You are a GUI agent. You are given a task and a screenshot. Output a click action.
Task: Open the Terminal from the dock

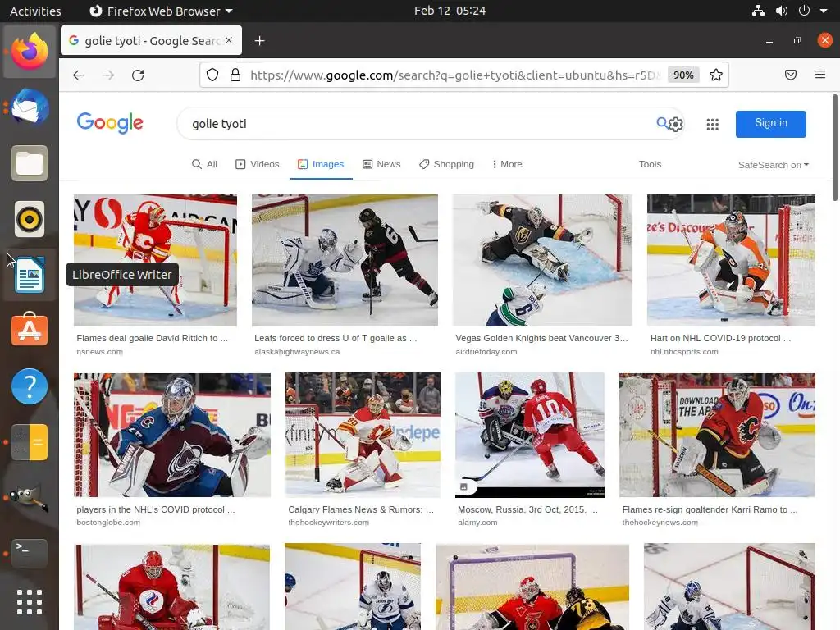[30, 554]
